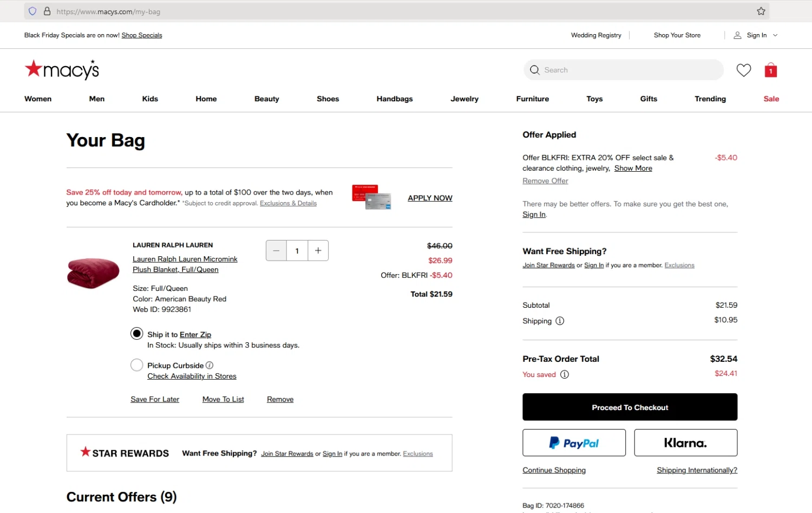
Task: Select Ship it to radio button
Action: [137, 334]
